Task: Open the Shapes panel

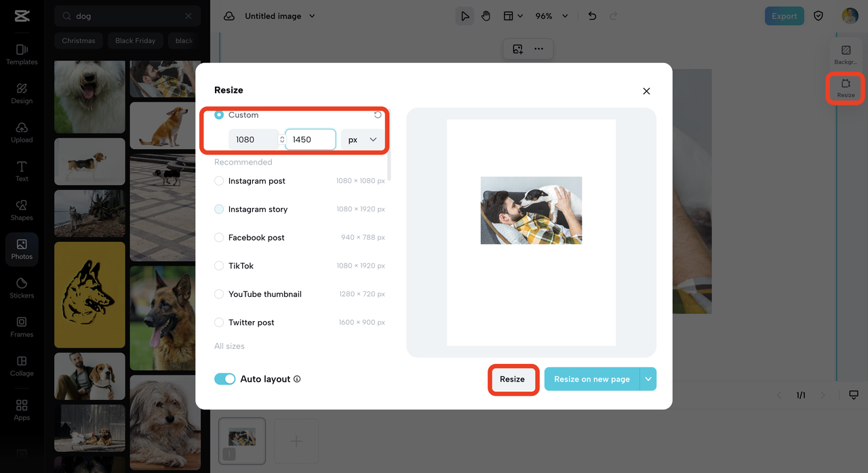Action: [21, 210]
